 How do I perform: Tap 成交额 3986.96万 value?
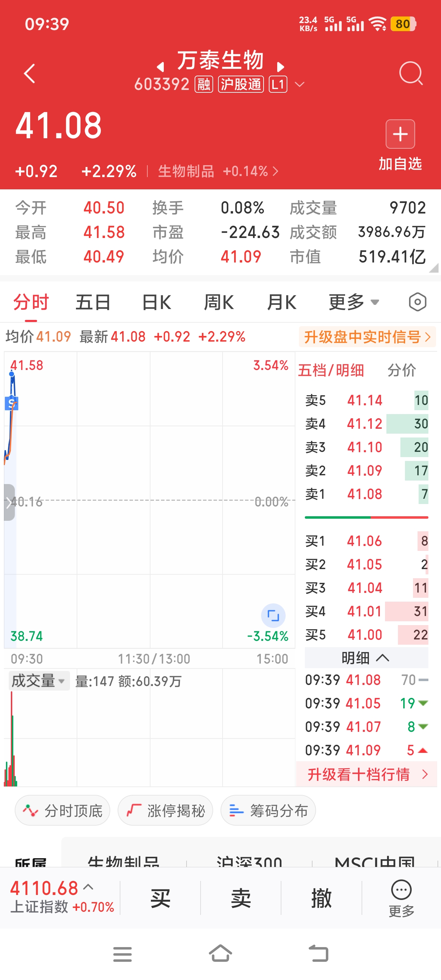point(392,232)
